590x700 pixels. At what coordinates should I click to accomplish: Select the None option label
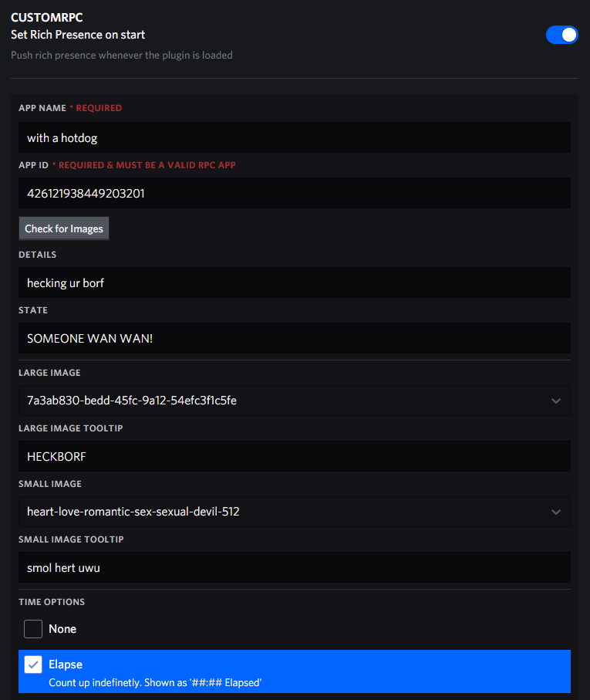62,628
